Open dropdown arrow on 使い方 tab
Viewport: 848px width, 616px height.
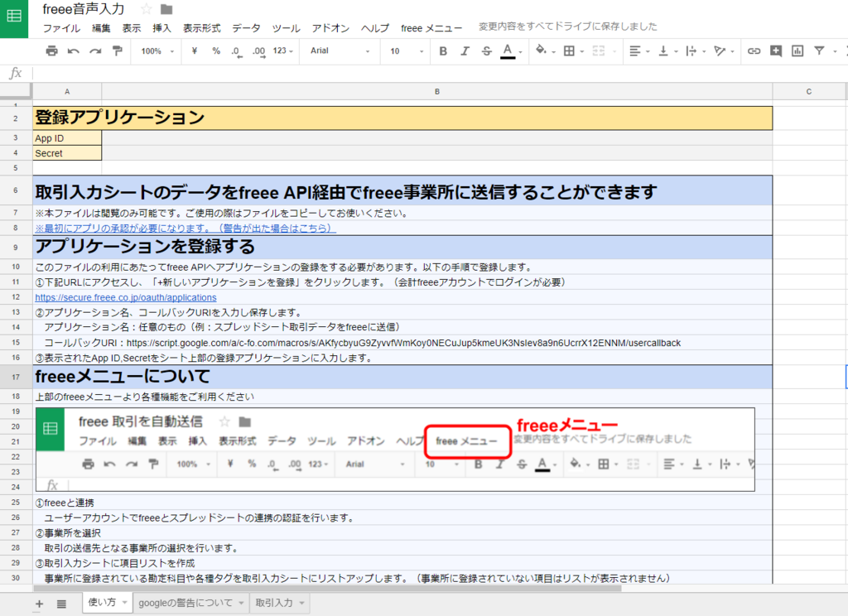pyautogui.click(x=124, y=602)
